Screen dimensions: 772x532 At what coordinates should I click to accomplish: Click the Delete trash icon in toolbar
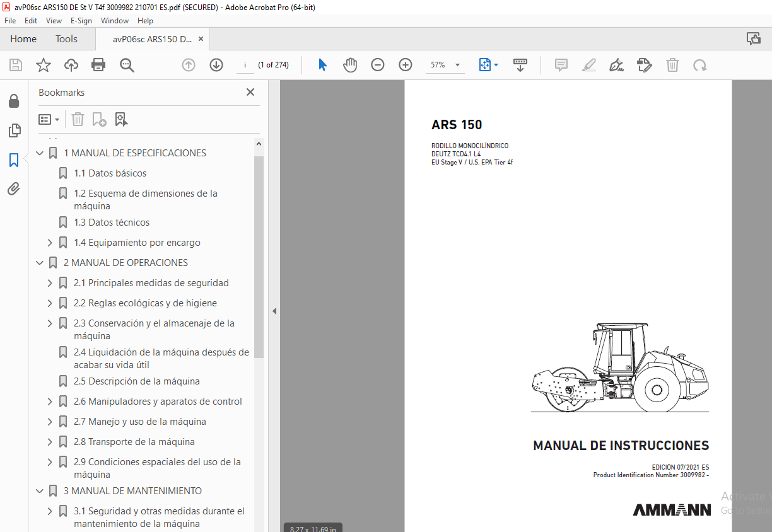(673, 65)
